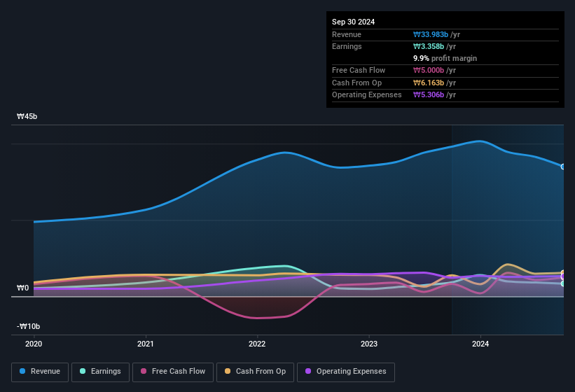Toggle the Free Cash Flow legend button
The image size is (575, 392).
pos(173,372)
